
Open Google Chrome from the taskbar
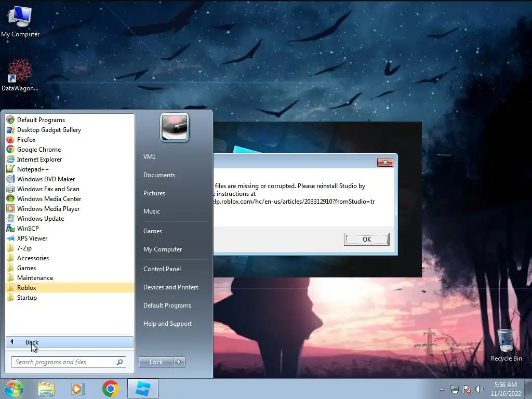(110, 389)
